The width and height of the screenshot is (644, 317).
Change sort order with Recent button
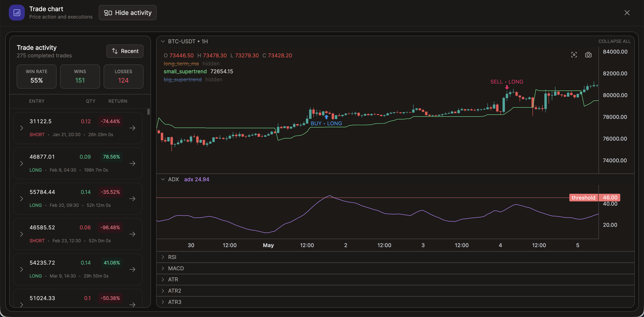coord(125,51)
